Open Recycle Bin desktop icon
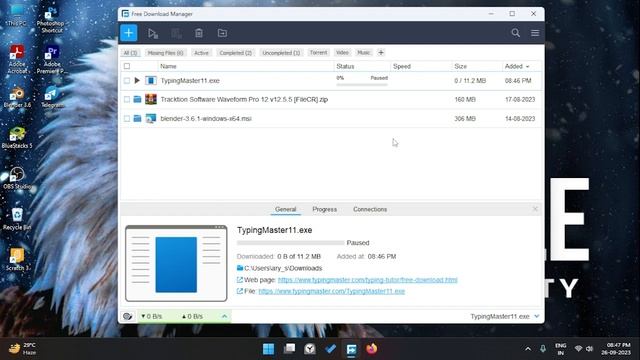The image size is (640, 360). [x=17, y=219]
